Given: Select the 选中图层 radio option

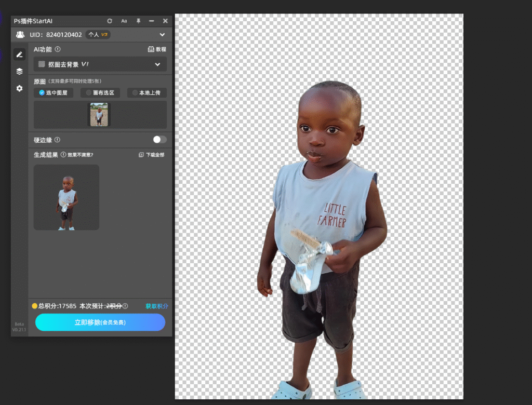Looking at the screenshot, I should [x=54, y=93].
